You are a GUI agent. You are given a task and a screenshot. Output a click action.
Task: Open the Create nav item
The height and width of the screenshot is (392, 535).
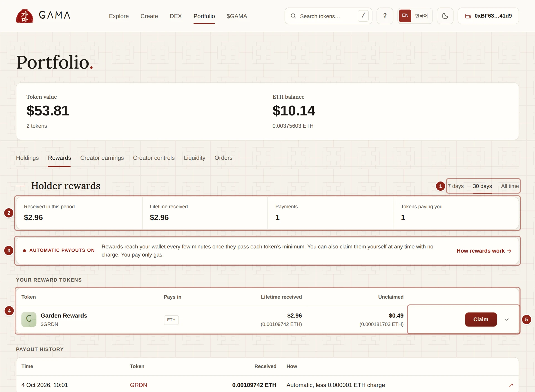(149, 16)
